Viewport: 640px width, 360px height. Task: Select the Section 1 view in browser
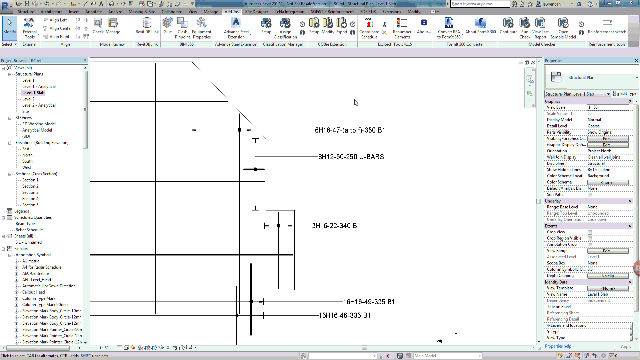(x=30, y=180)
